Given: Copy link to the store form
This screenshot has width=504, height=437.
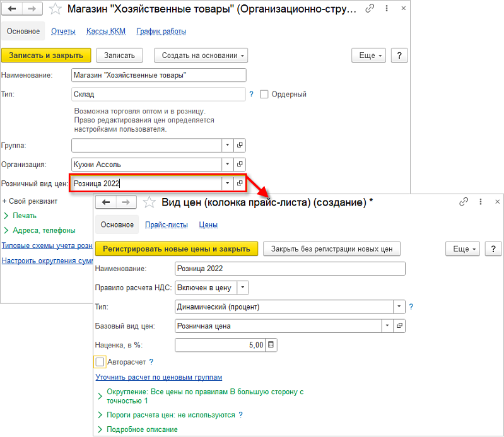Looking at the screenshot, I should (x=370, y=8).
